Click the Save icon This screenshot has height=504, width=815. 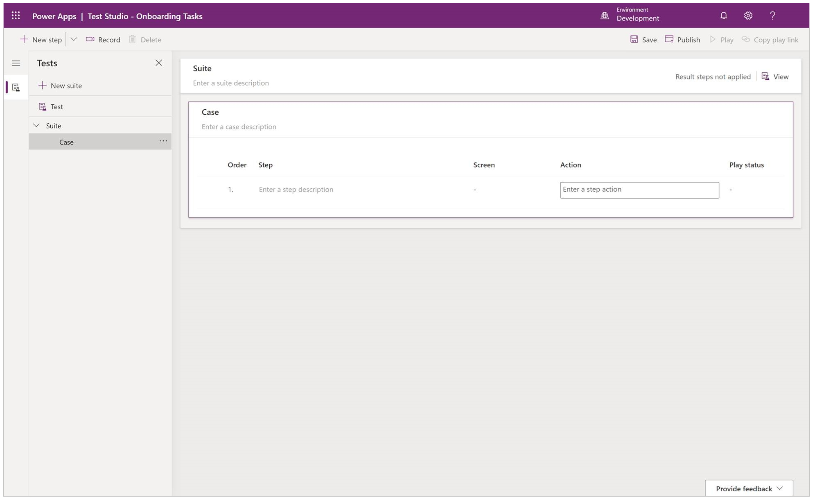click(635, 39)
